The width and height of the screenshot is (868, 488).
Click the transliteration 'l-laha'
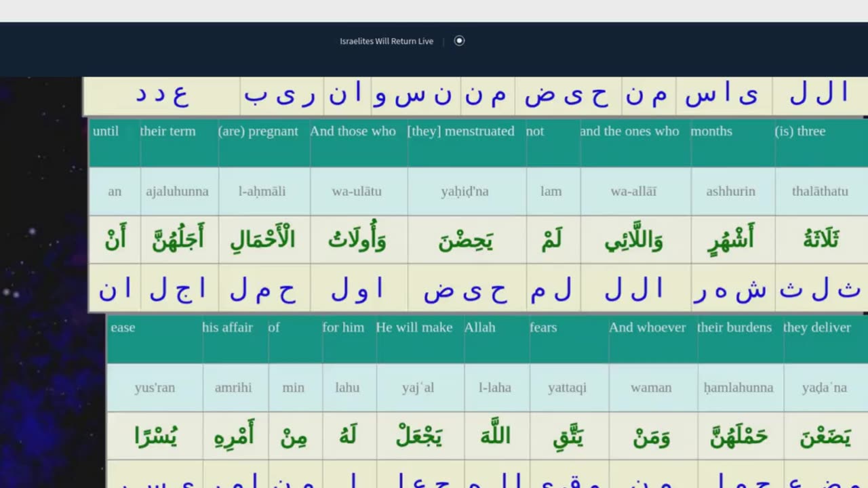pyautogui.click(x=495, y=388)
